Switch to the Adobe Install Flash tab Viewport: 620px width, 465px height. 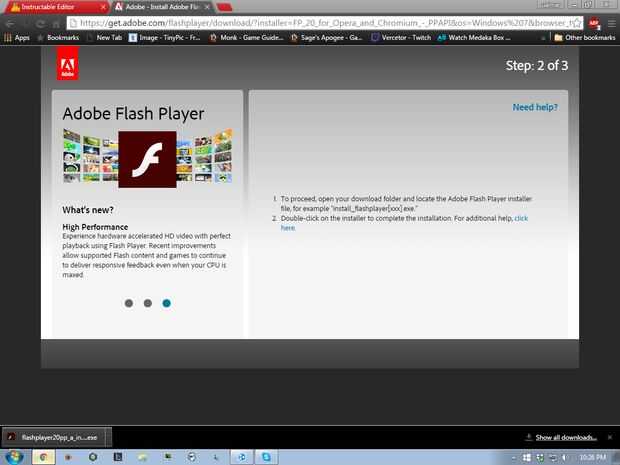click(162, 7)
